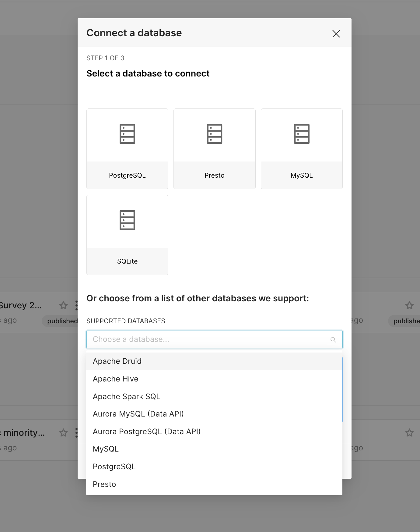Viewport: 420px width, 532px height.
Task: Open the minority card three-dot menu
Action: click(76, 433)
